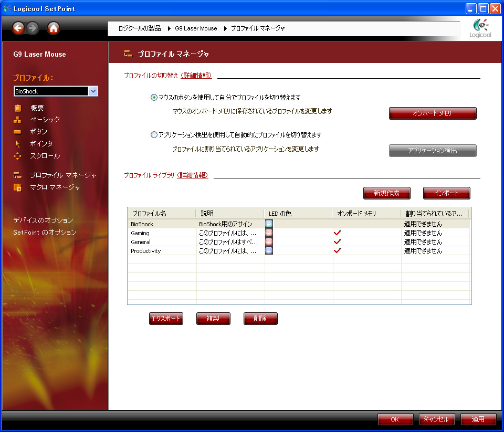
Task: Click 適用できません in the BioShock row
Action: coord(423,224)
